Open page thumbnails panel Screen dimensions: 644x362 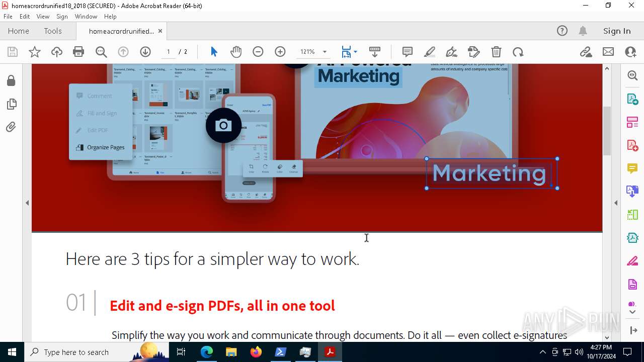[x=11, y=104]
